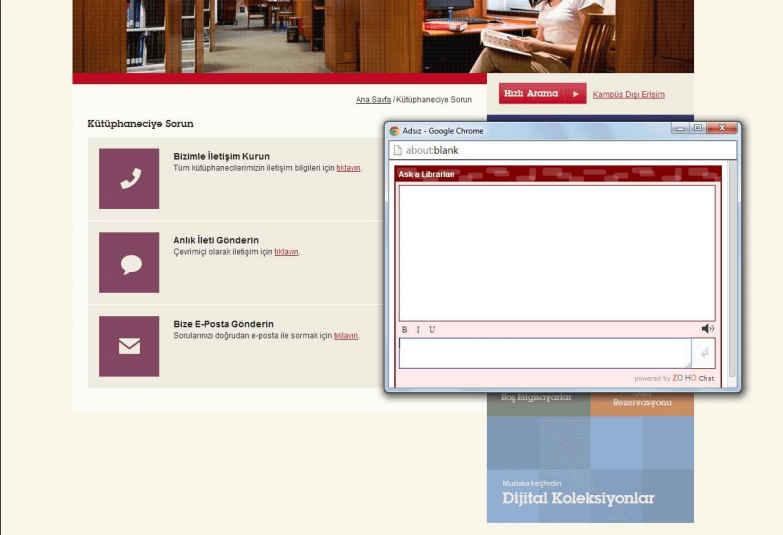Click the page icon in the address bar
783x535 pixels.
[398, 150]
